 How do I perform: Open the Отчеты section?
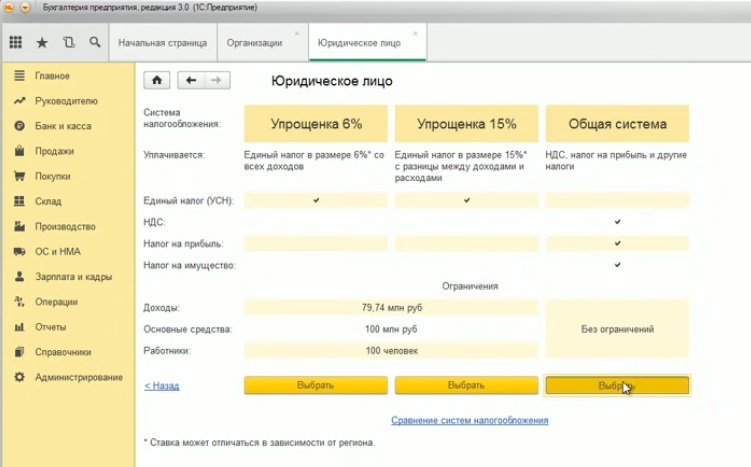[x=50, y=327]
